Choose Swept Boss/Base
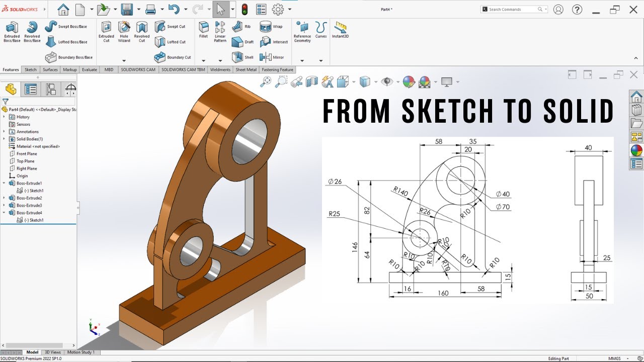The width and height of the screenshot is (644, 362). coord(66,26)
